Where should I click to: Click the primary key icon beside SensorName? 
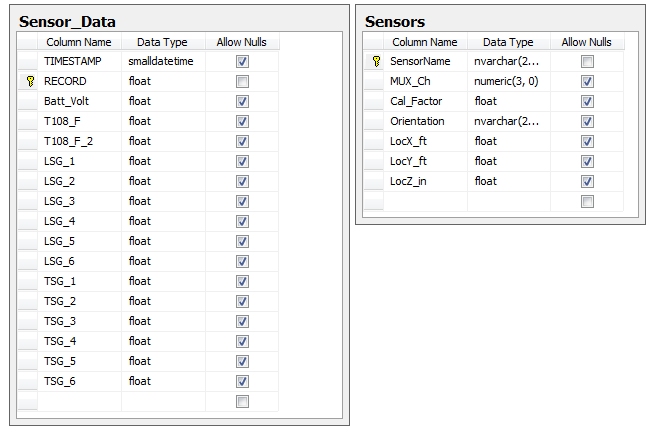[376, 61]
